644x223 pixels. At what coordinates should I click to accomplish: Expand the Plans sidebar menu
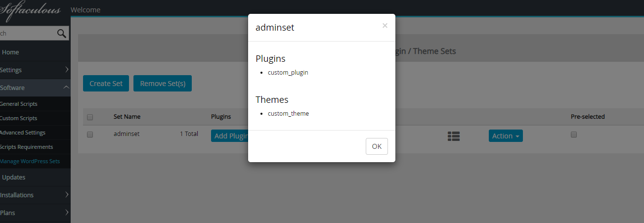[x=35, y=213]
